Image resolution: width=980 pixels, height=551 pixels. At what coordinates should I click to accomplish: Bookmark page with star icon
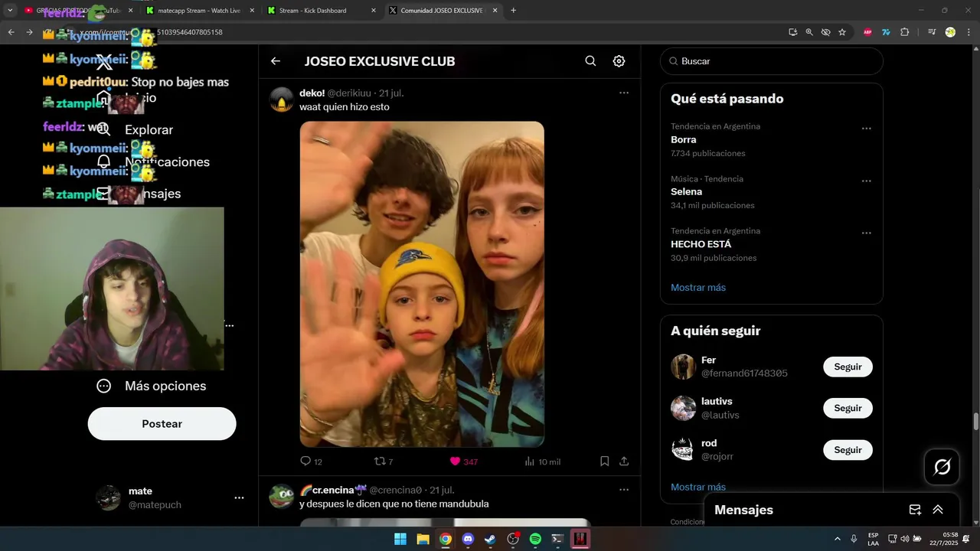[842, 32]
